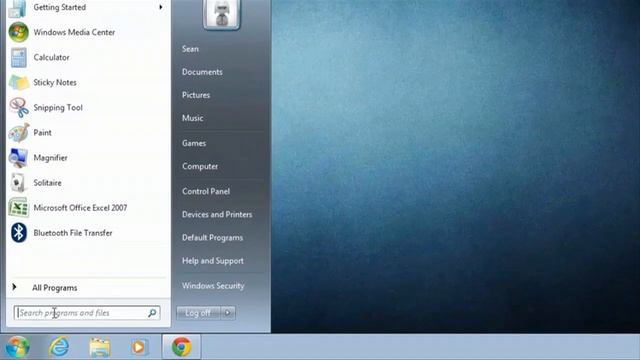Expand All Programs arrow
The height and width of the screenshot is (360, 640).
[x=14, y=287]
